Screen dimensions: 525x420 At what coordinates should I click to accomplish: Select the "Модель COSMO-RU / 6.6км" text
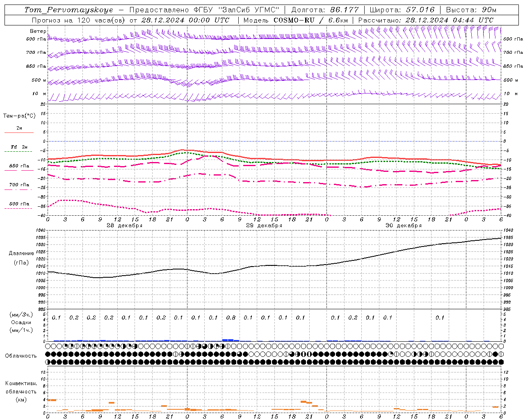tap(296, 20)
